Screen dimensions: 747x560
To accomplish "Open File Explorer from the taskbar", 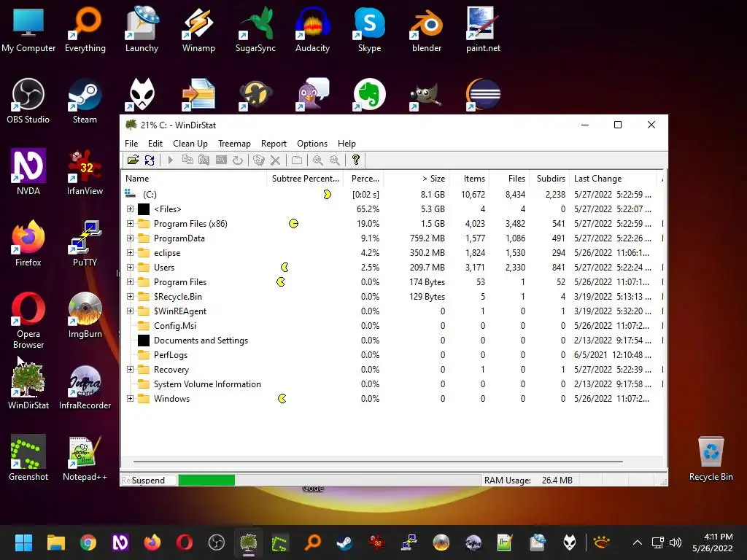I will point(55,542).
